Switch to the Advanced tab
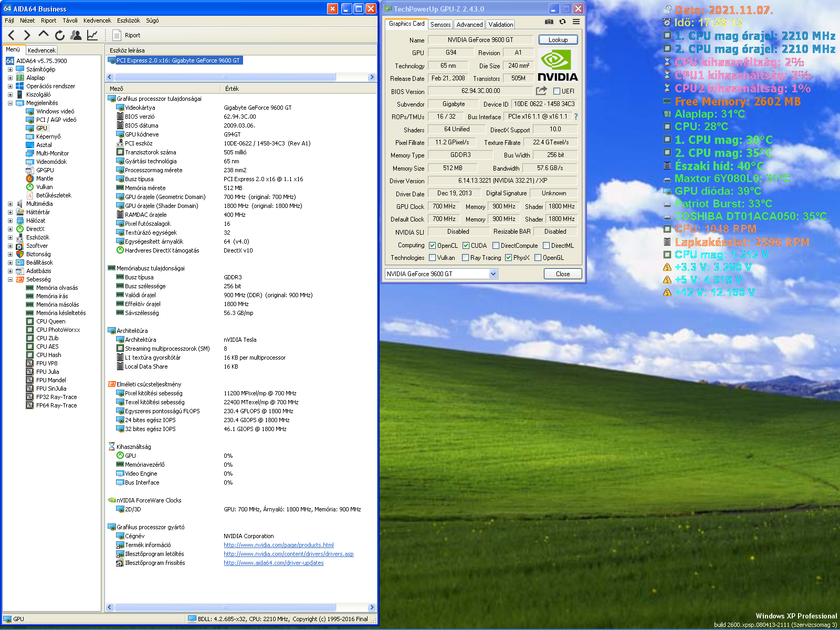 pyautogui.click(x=469, y=25)
